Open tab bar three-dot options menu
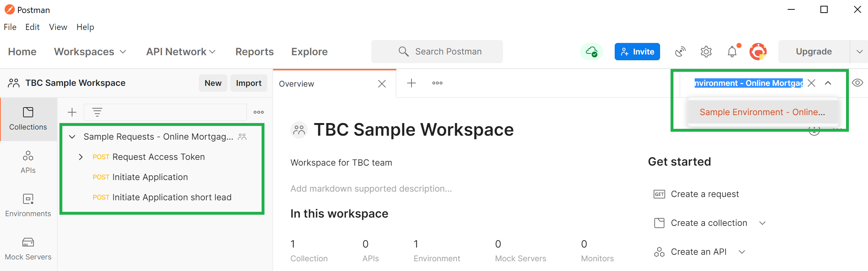This screenshot has height=271, width=868. pos(437,83)
